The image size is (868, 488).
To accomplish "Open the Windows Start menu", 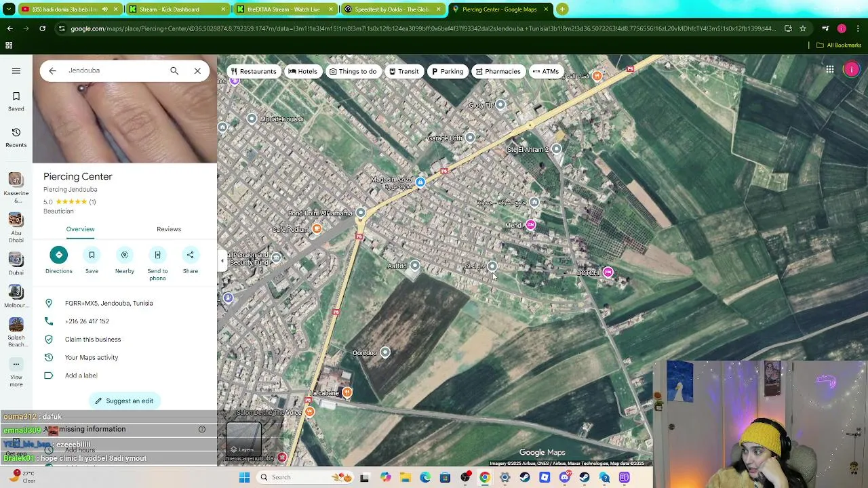I will pyautogui.click(x=244, y=477).
